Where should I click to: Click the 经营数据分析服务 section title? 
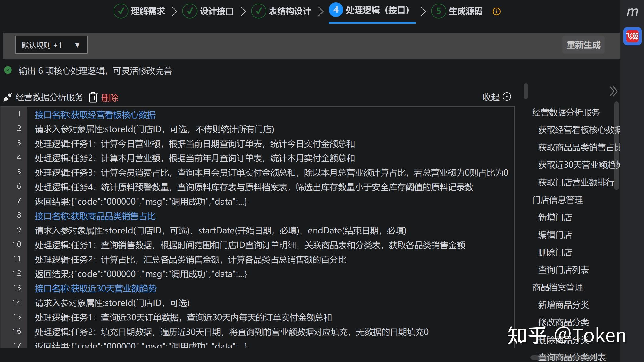click(49, 97)
